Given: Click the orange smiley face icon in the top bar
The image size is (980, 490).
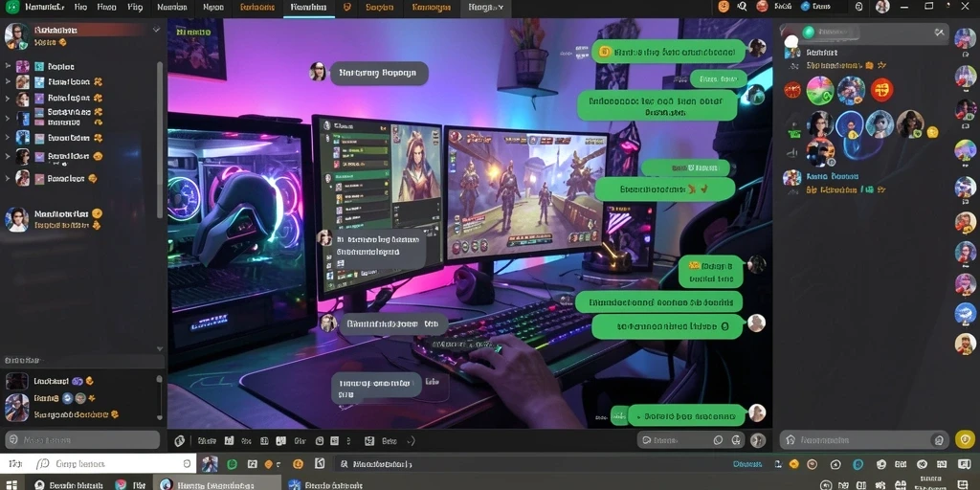Looking at the screenshot, I should [724, 7].
